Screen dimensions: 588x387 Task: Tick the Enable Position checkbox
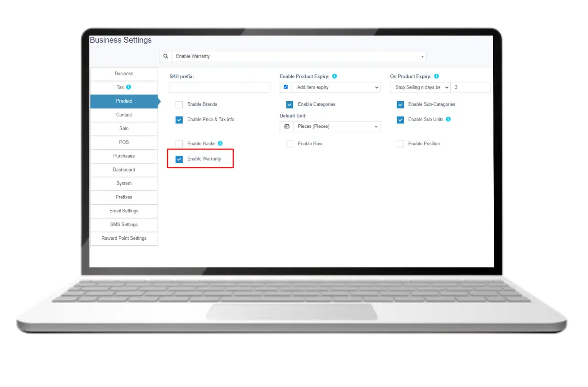[x=400, y=144]
